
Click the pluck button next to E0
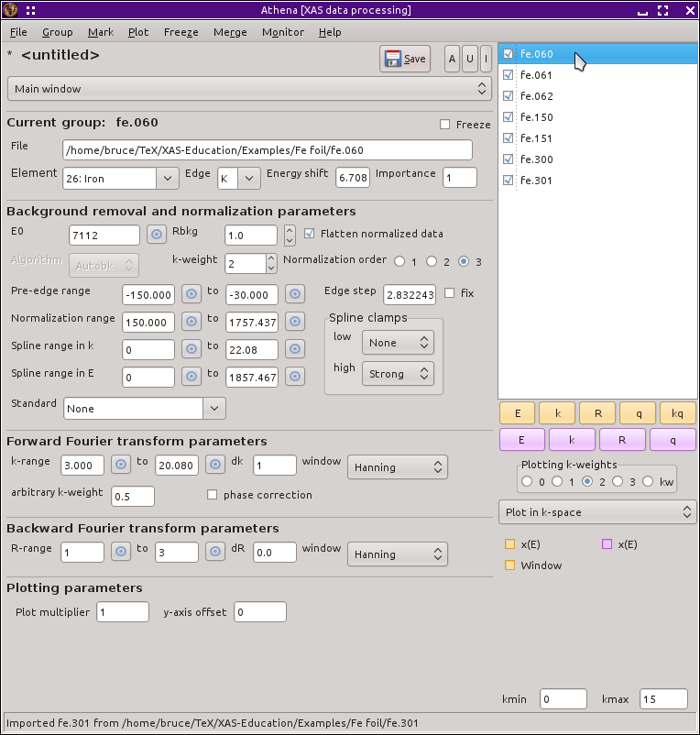(x=157, y=235)
